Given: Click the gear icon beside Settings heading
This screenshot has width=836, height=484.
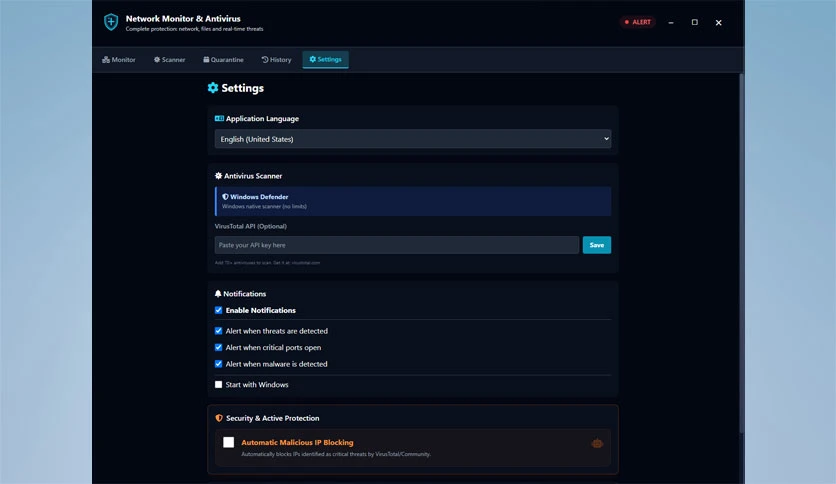Looking at the screenshot, I should point(213,87).
